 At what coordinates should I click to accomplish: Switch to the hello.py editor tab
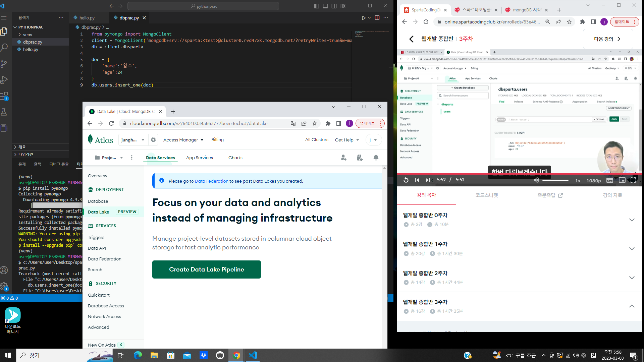(x=87, y=18)
